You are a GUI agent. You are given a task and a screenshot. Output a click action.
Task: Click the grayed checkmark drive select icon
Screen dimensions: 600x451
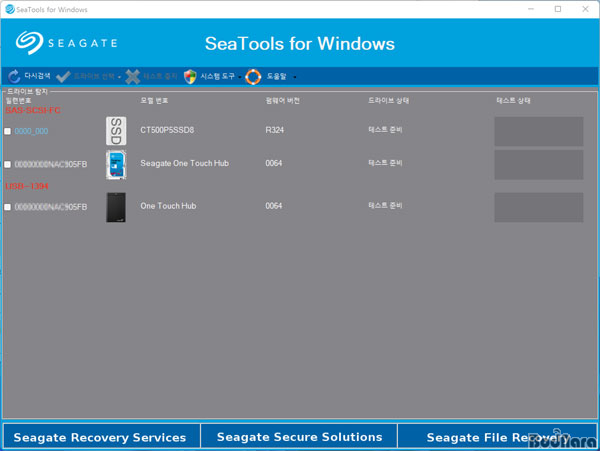(x=63, y=77)
